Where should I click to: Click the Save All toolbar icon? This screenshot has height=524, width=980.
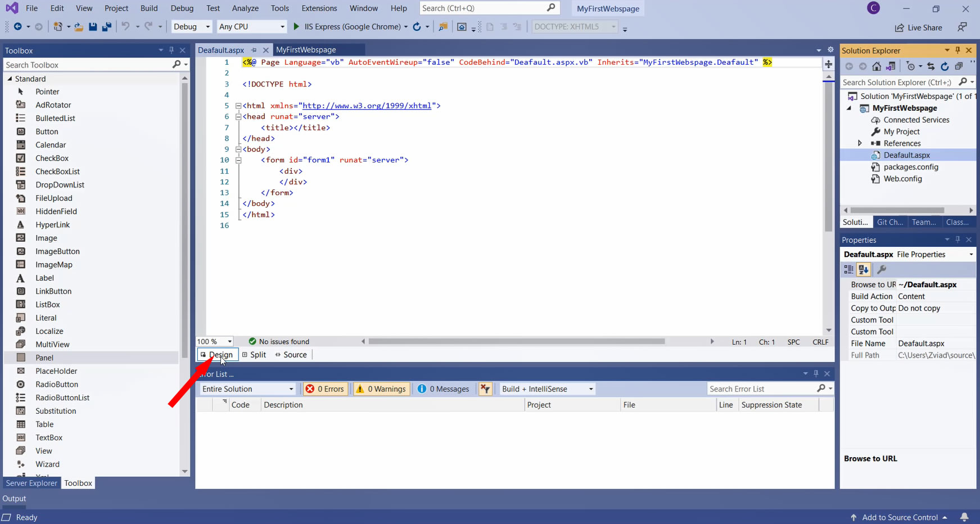[x=106, y=26]
